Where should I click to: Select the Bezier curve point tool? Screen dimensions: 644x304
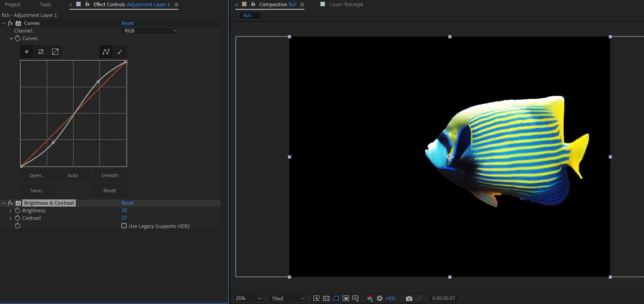[x=106, y=52]
